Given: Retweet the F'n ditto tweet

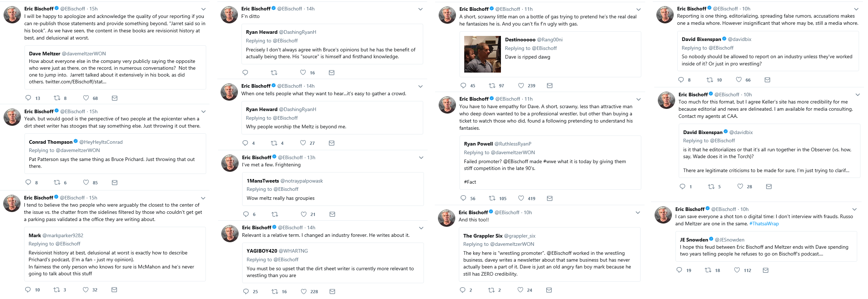Looking at the screenshot, I should (x=274, y=73).
